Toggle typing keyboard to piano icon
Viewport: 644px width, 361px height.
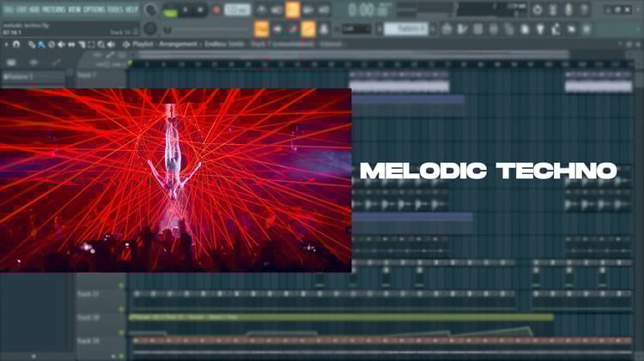261,29
